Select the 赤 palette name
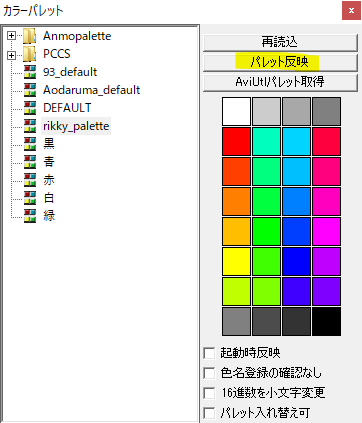 point(49,180)
